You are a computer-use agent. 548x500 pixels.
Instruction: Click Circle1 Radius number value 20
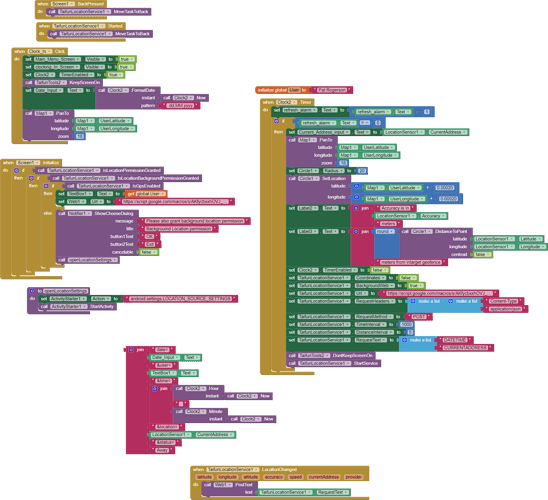pos(362,171)
